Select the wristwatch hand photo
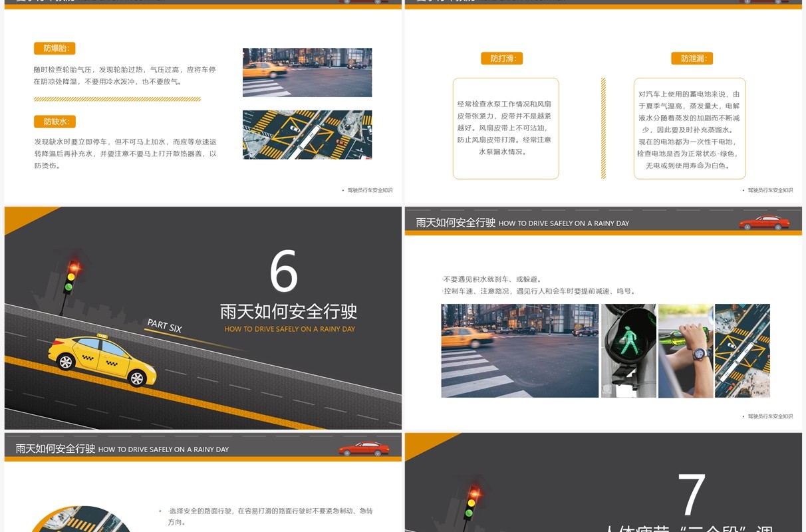The width and height of the screenshot is (806, 532). click(x=686, y=351)
